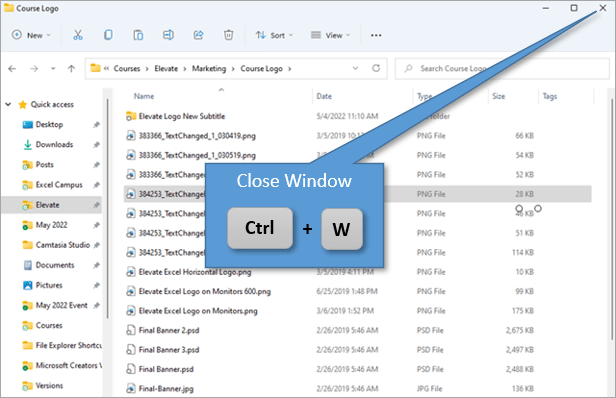
Task: Select Elevate Excel Horizontal Logo.png
Action: pos(195,272)
